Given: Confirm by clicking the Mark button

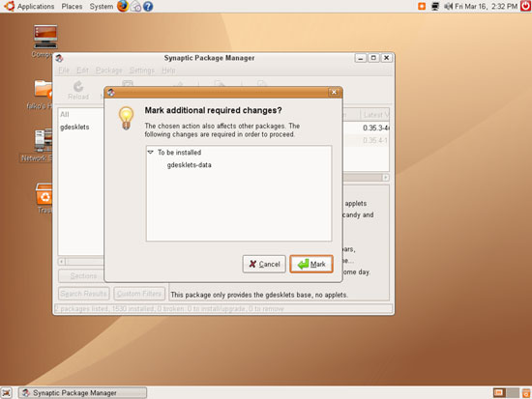Looking at the screenshot, I should [311, 264].
